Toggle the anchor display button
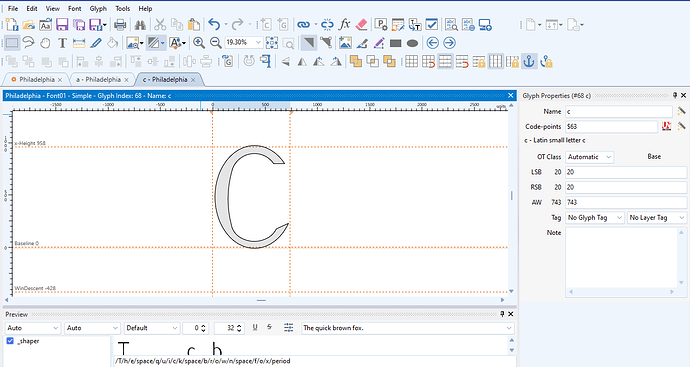The image size is (690, 367). [x=529, y=61]
